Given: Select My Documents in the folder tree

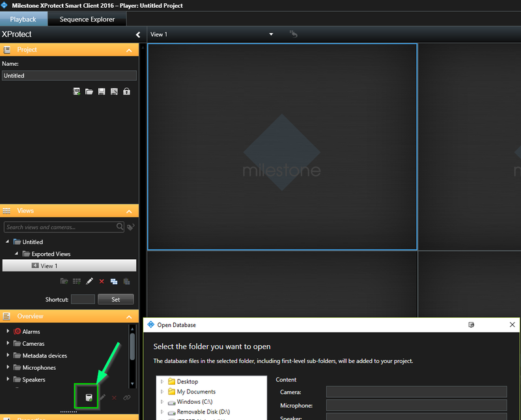Looking at the screenshot, I should [x=197, y=391].
